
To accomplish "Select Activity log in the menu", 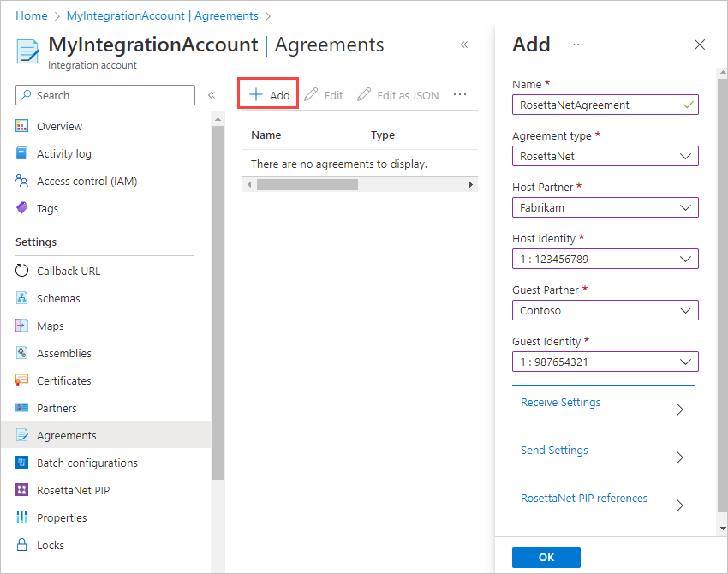I will point(63,153).
